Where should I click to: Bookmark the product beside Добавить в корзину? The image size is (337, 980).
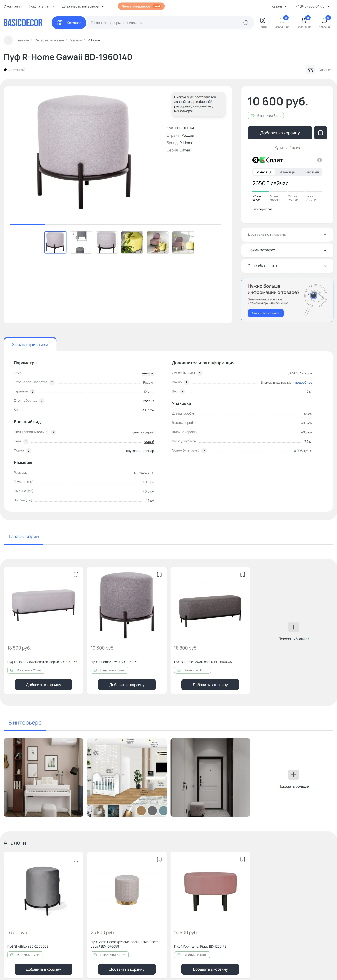pos(320,133)
